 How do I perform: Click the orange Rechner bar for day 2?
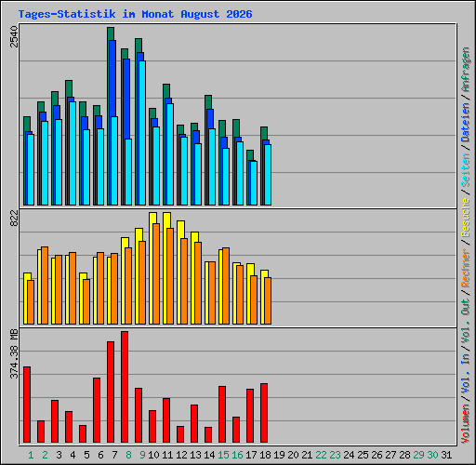click(45, 286)
